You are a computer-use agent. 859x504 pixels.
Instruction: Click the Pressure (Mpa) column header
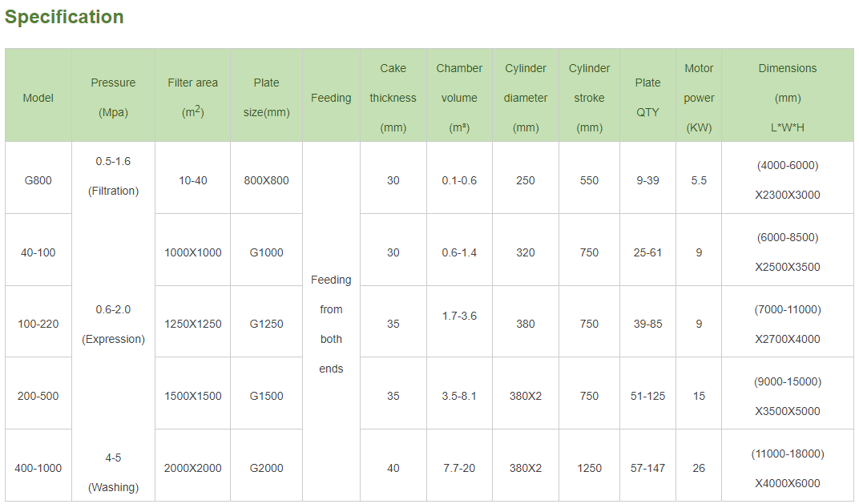point(113,98)
